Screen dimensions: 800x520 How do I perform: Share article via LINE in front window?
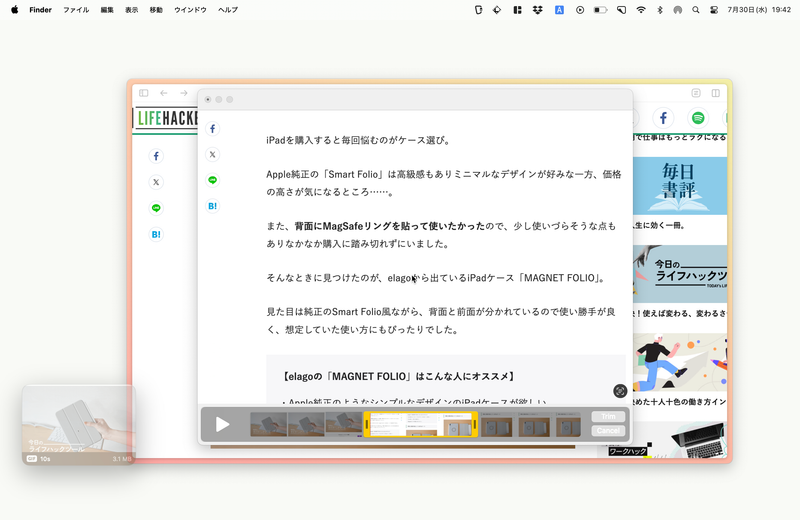[212, 180]
